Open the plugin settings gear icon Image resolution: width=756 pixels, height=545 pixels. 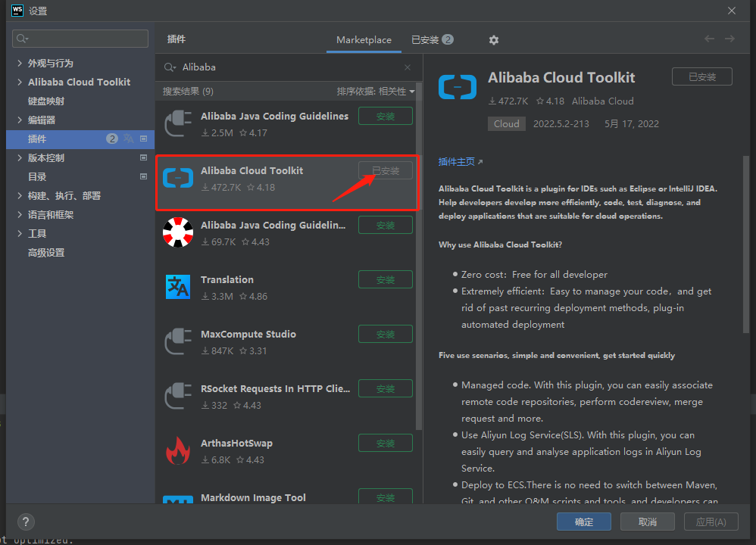tap(493, 40)
